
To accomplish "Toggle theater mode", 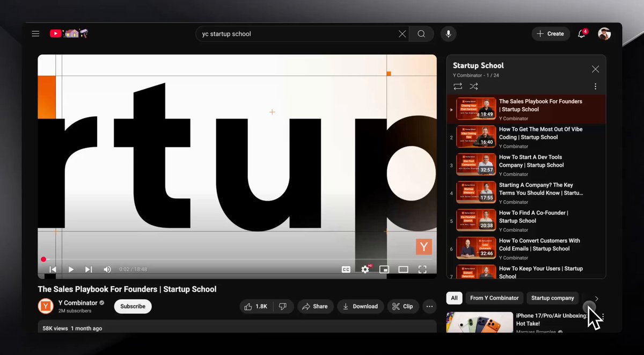I will tap(403, 270).
